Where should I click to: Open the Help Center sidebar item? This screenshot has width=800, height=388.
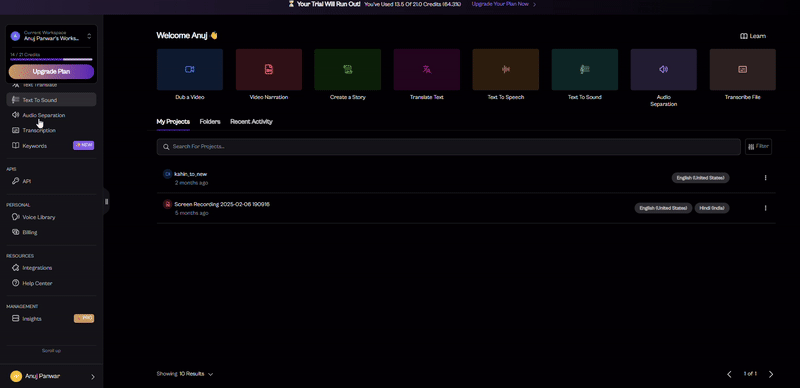click(x=51, y=283)
